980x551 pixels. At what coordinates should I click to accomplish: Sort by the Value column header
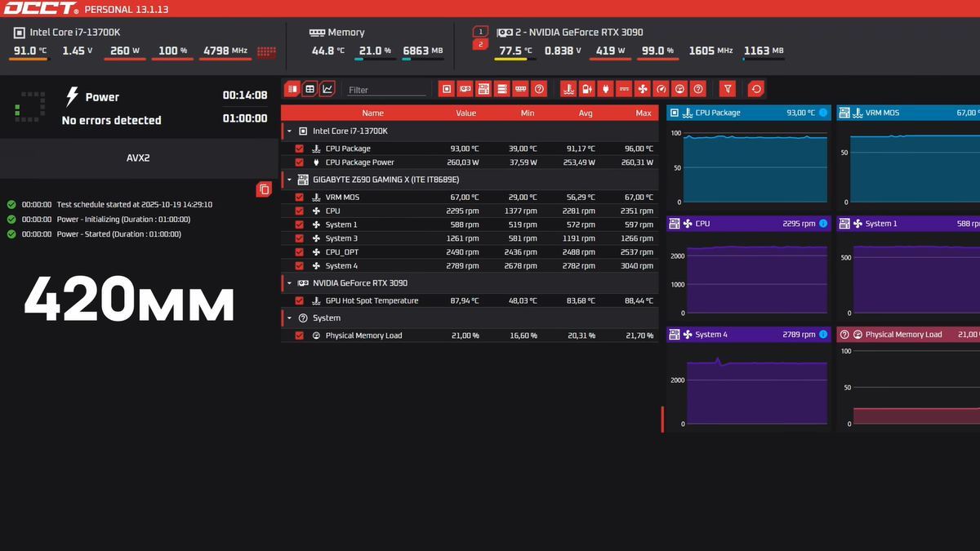pos(465,113)
